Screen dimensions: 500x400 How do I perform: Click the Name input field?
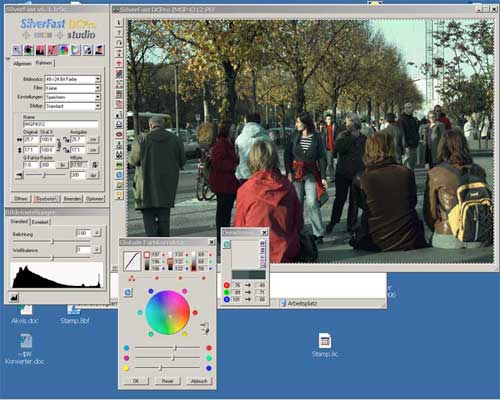click(x=61, y=124)
